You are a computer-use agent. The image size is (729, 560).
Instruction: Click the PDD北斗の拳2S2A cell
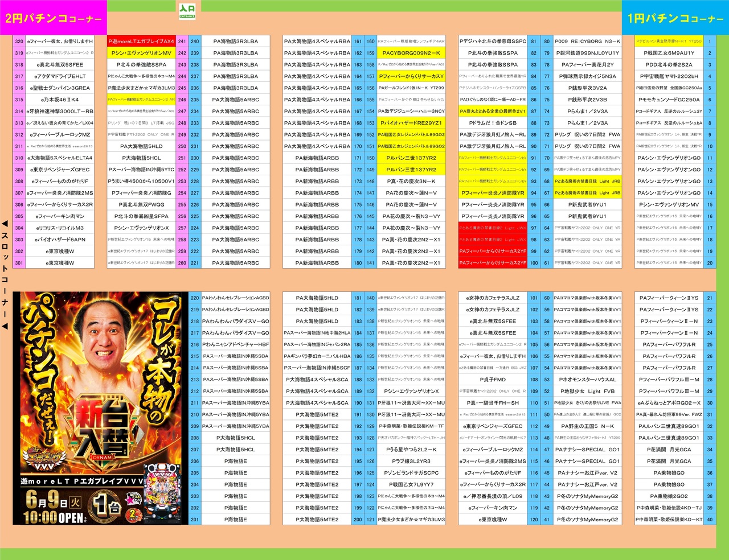pos(669,65)
